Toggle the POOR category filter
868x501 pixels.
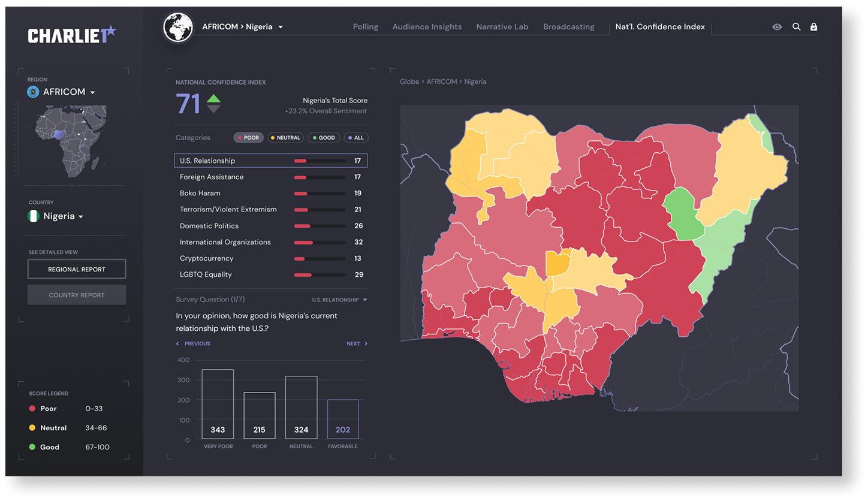[248, 138]
